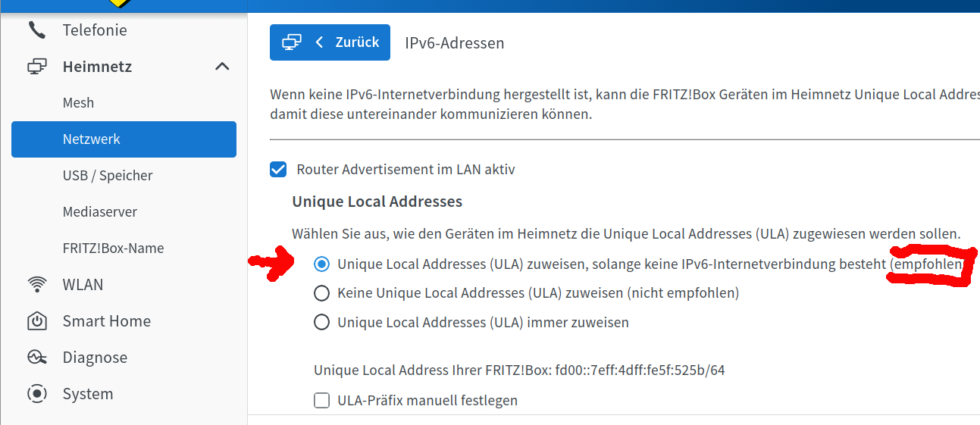Choose ULA zuweisen solange keine IPv6-Internetverbindung besteht
Viewport: 980px width, 425px height.
pos(321,264)
